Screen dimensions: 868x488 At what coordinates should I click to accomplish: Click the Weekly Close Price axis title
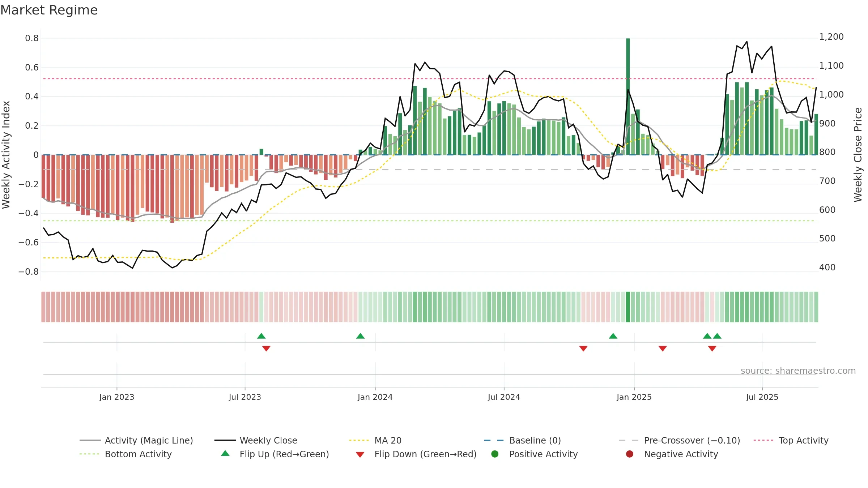pyautogui.click(x=858, y=155)
